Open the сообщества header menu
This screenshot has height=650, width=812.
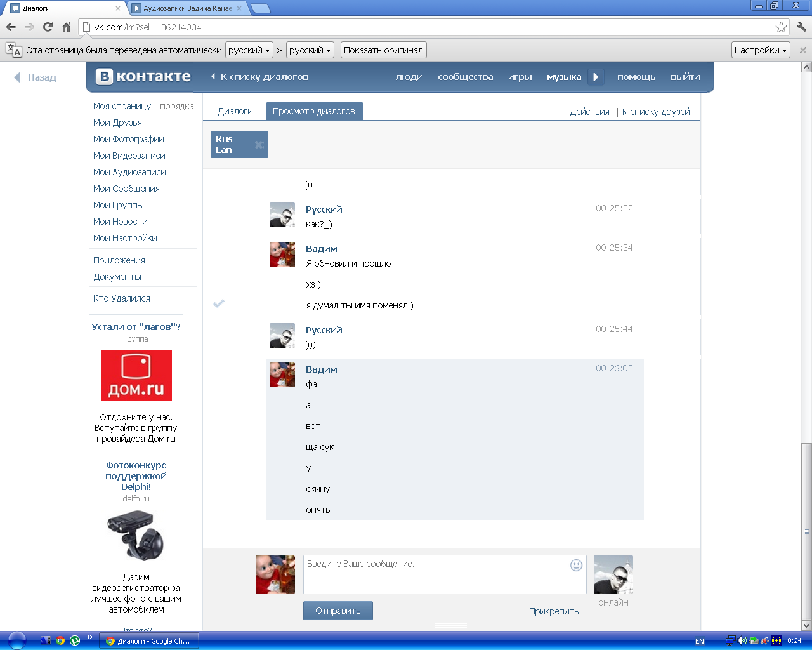[x=466, y=77]
